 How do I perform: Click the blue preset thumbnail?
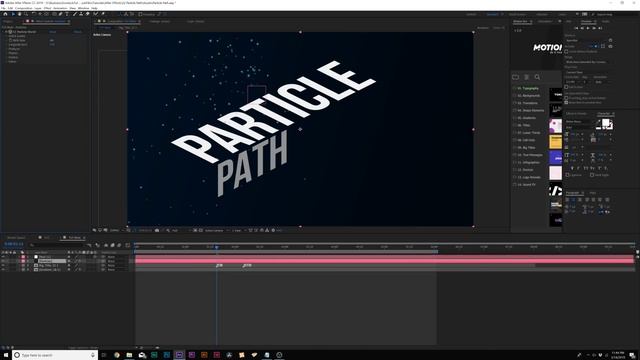click(x=556, y=157)
